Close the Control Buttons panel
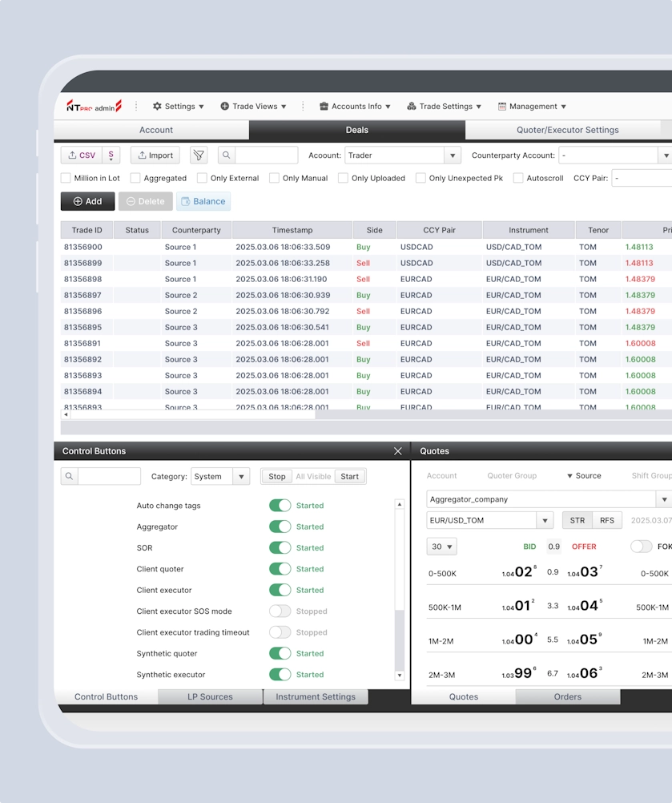 tap(398, 451)
